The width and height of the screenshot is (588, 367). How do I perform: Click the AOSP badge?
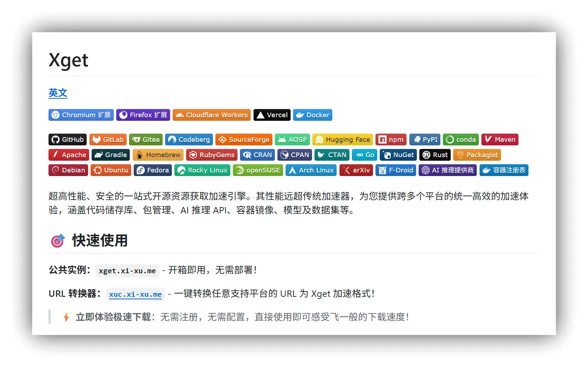coord(292,140)
